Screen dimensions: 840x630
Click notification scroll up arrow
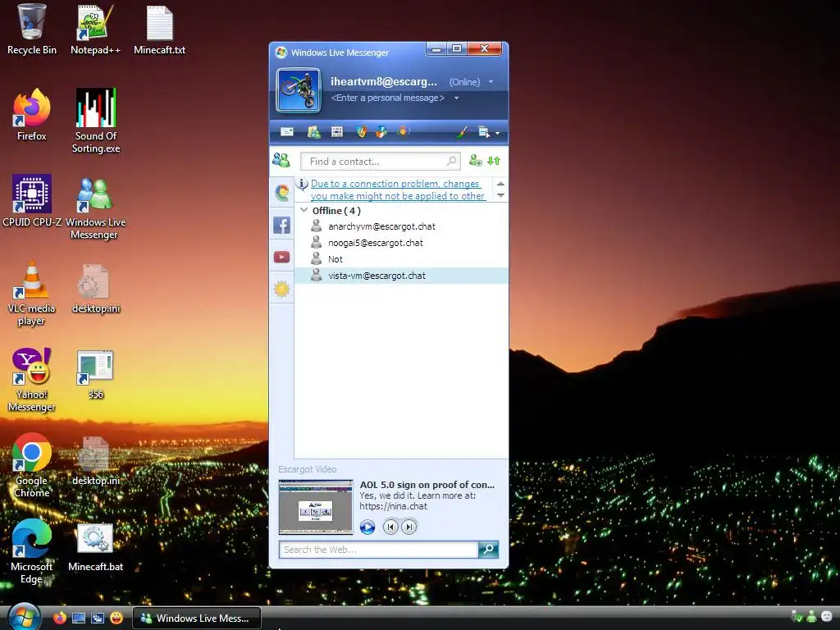coord(500,184)
